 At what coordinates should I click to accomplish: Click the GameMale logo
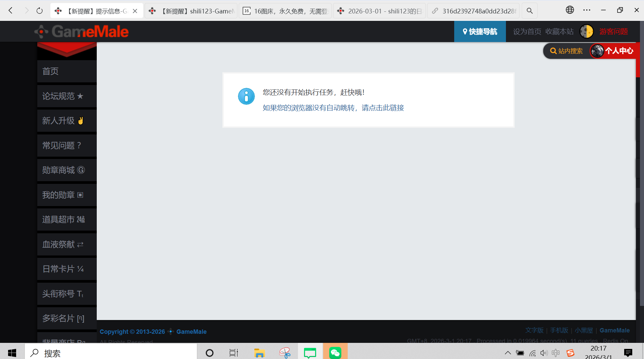[x=82, y=32]
